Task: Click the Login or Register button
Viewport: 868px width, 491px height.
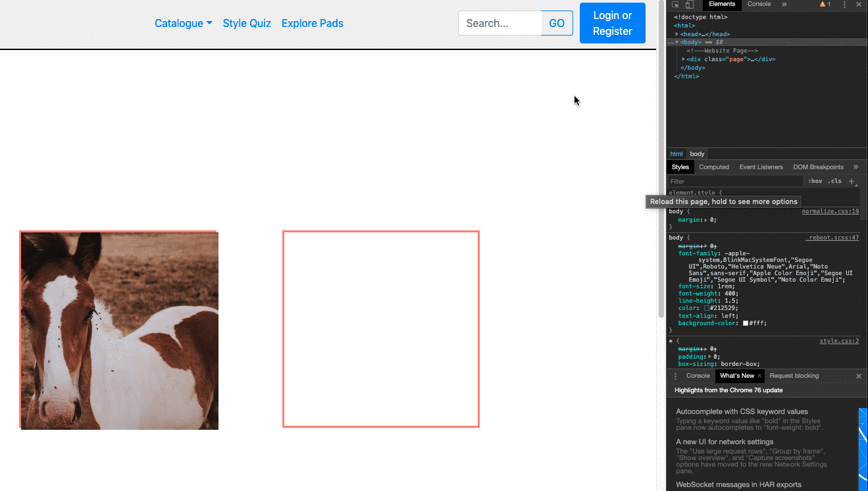Action: (612, 23)
